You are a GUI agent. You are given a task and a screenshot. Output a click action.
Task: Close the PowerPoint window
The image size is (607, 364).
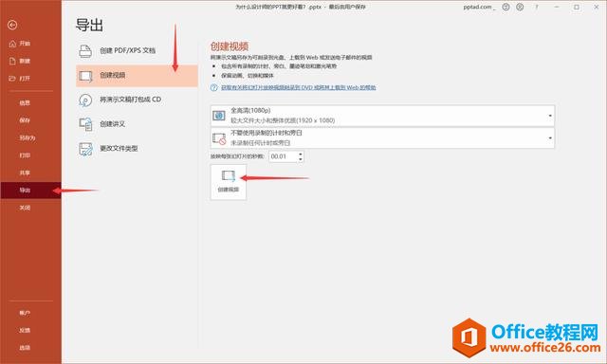(597, 7)
